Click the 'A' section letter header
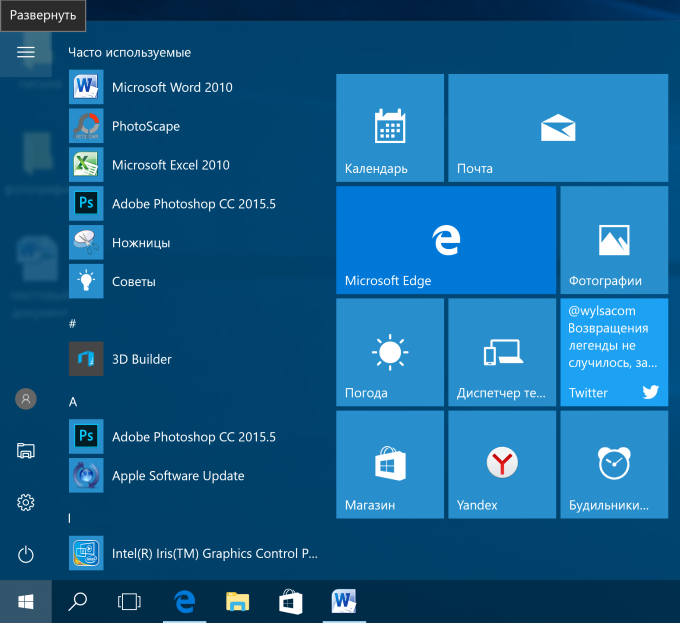Image resolution: width=680 pixels, height=623 pixels. tap(73, 402)
